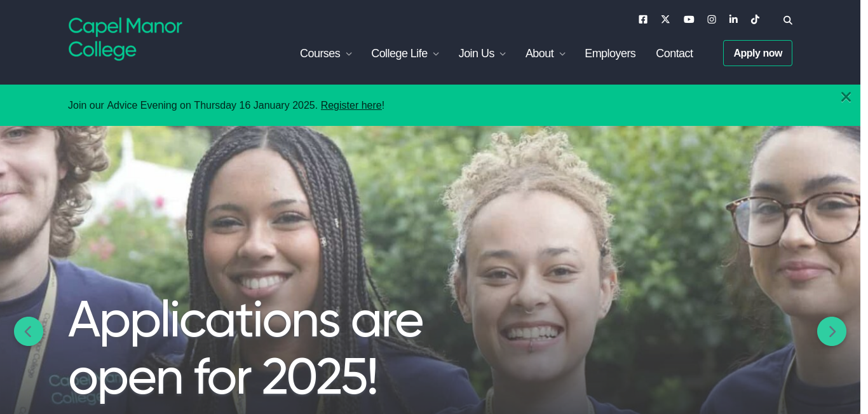This screenshot has width=868, height=414.
Task: Click the Apply now button
Action: click(757, 53)
